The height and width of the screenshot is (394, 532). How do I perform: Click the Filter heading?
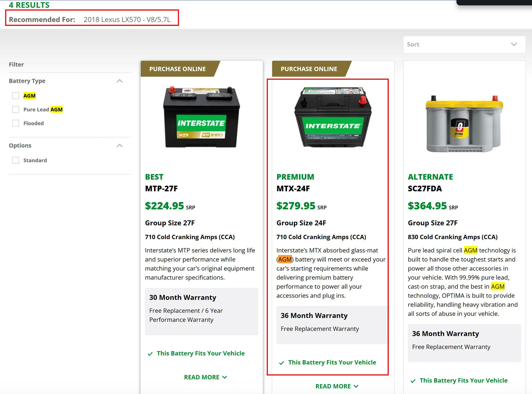[x=16, y=64]
